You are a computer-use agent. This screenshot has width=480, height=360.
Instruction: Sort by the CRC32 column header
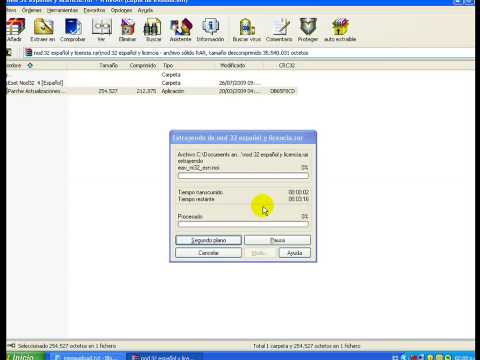(287, 65)
